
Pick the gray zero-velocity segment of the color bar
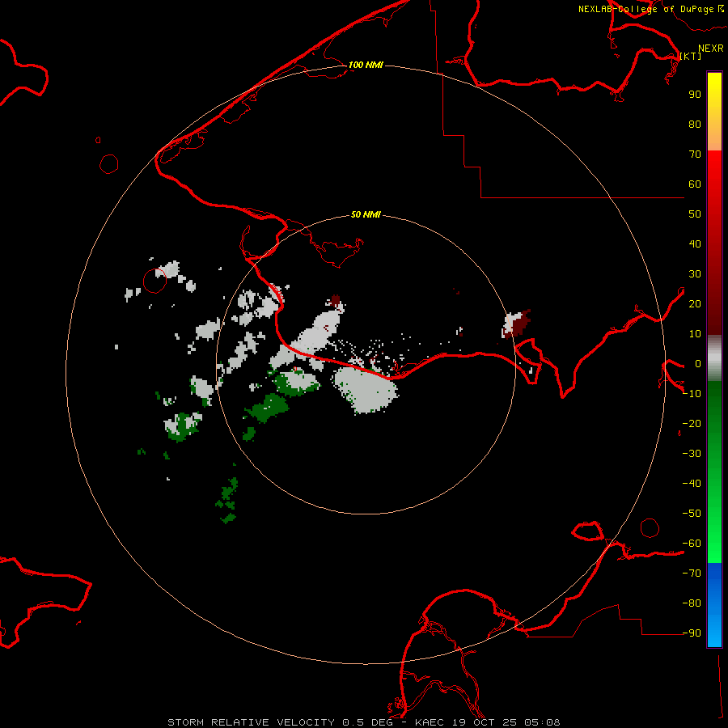tap(714, 358)
